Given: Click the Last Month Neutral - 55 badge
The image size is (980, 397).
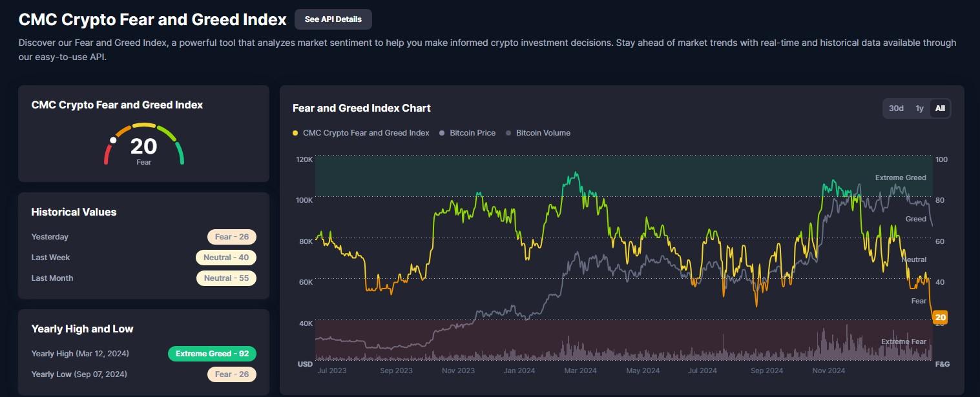Looking at the screenshot, I should tap(226, 278).
